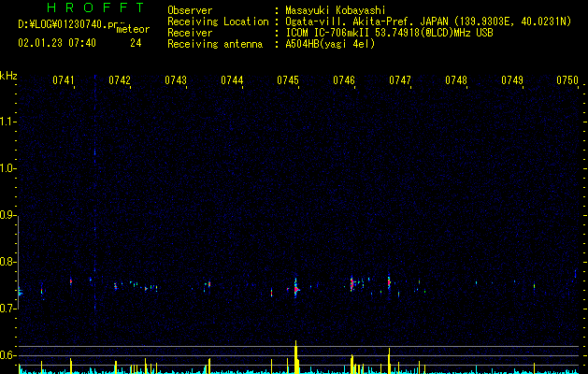588x374 pixels.
Task: Click the 0744 time marker
Action: click(x=232, y=80)
